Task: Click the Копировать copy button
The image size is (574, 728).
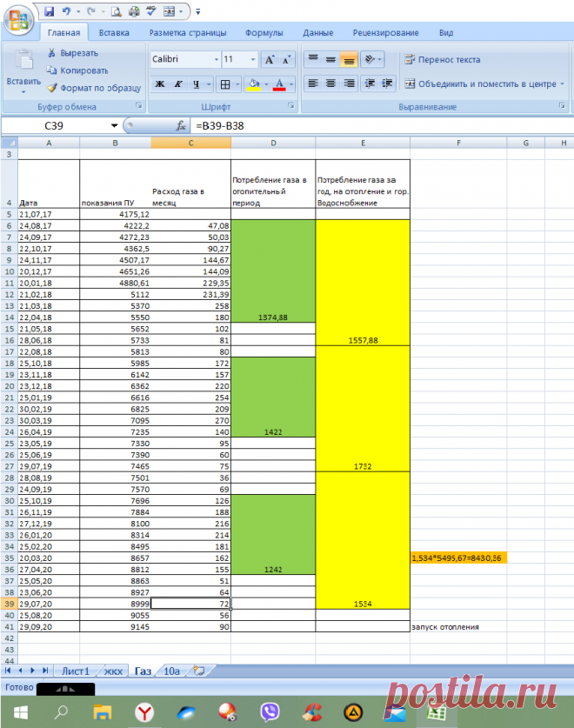Action: (x=77, y=70)
